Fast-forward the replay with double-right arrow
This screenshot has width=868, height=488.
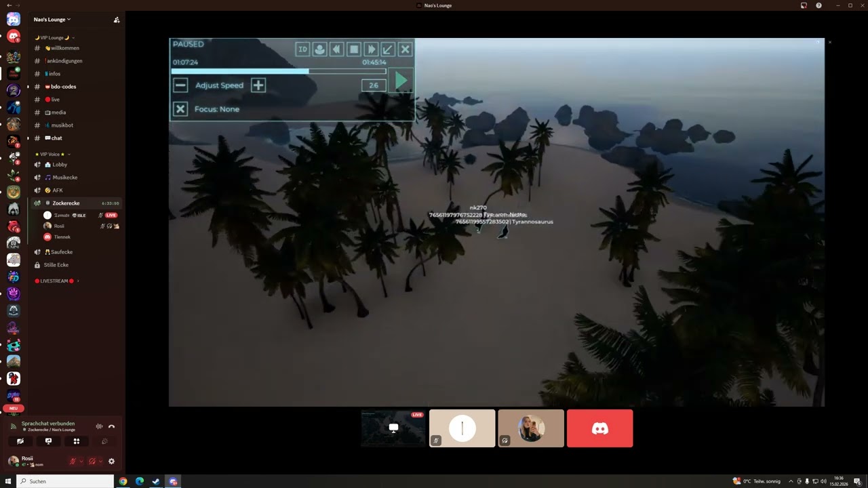click(x=371, y=49)
